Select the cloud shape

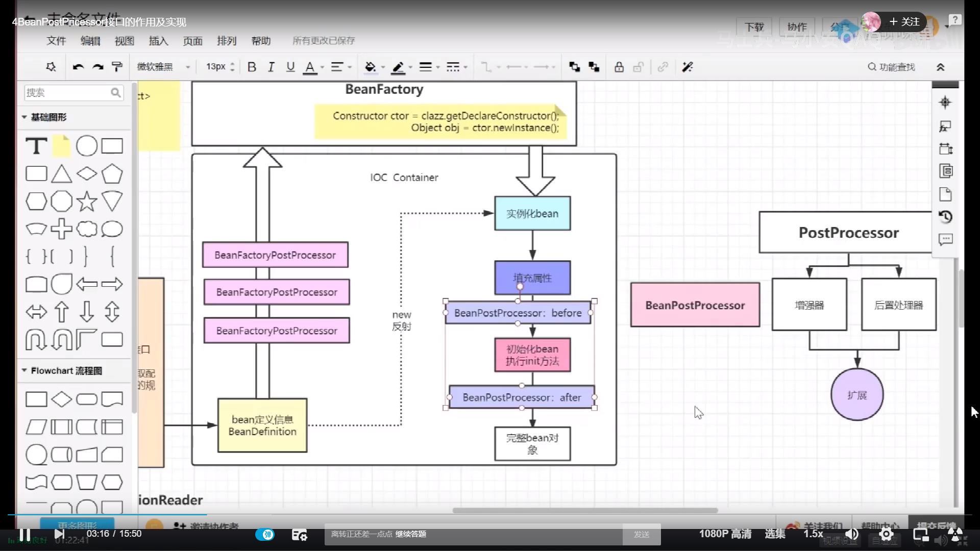pyautogui.click(x=86, y=229)
